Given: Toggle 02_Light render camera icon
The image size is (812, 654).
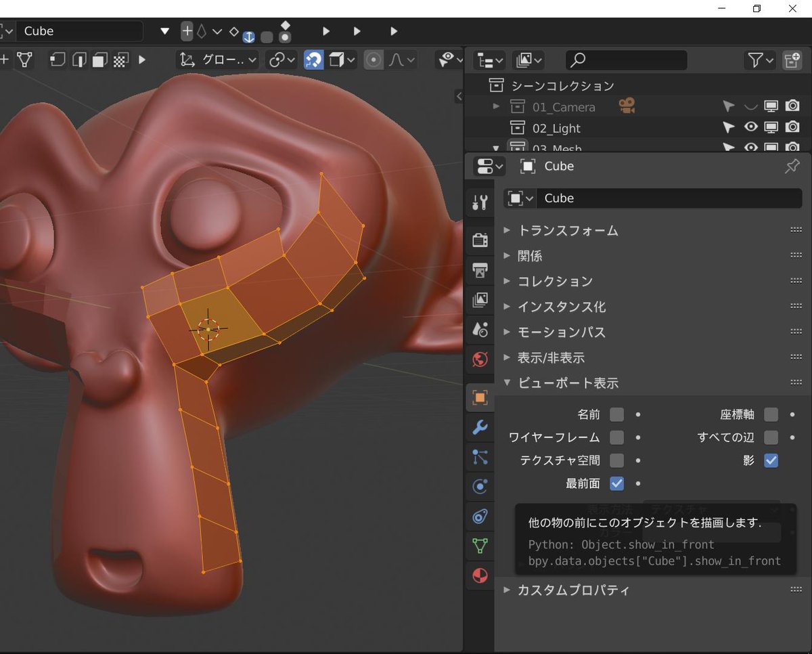Looking at the screenshot, I should coord(792,127).
